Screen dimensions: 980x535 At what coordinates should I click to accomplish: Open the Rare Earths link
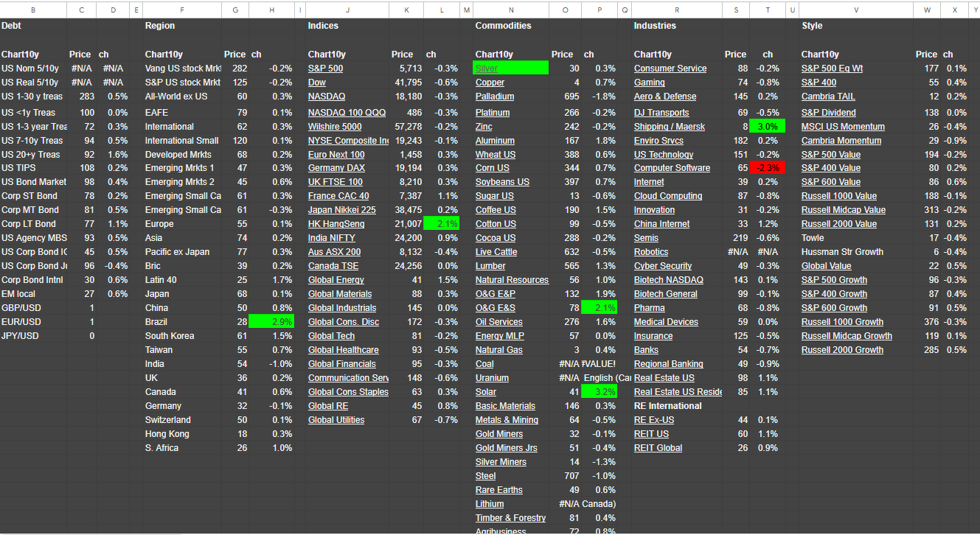tap(499, 490)
